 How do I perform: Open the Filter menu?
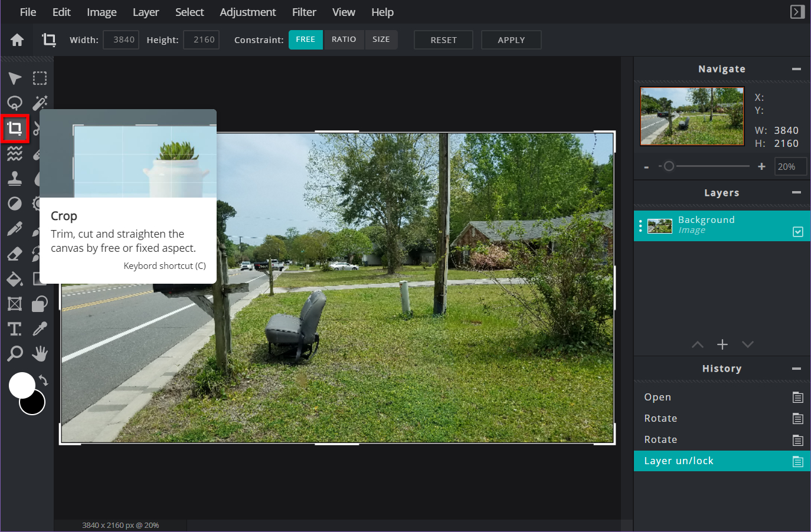(x=304, y=12)
